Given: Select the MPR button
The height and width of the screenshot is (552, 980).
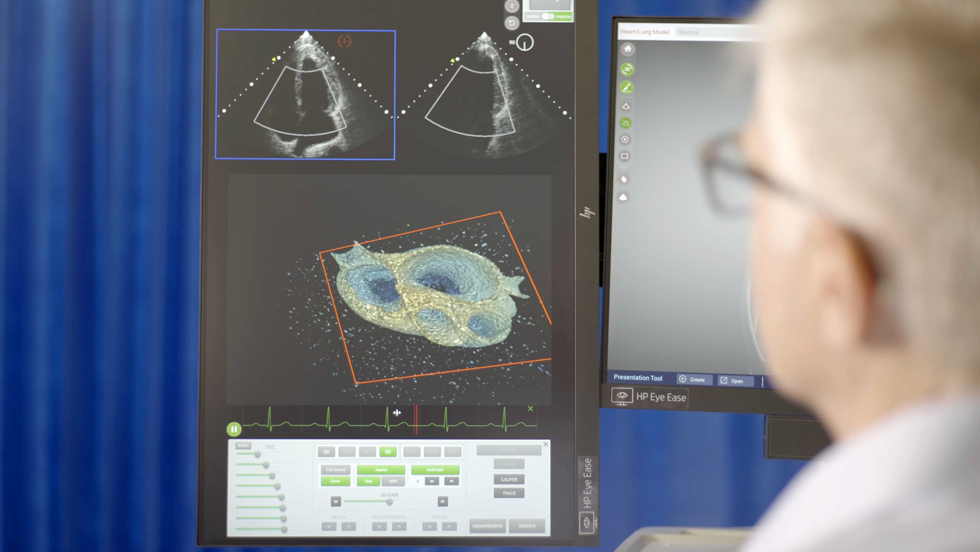Looking at the screenshot, I should [393, 481].
